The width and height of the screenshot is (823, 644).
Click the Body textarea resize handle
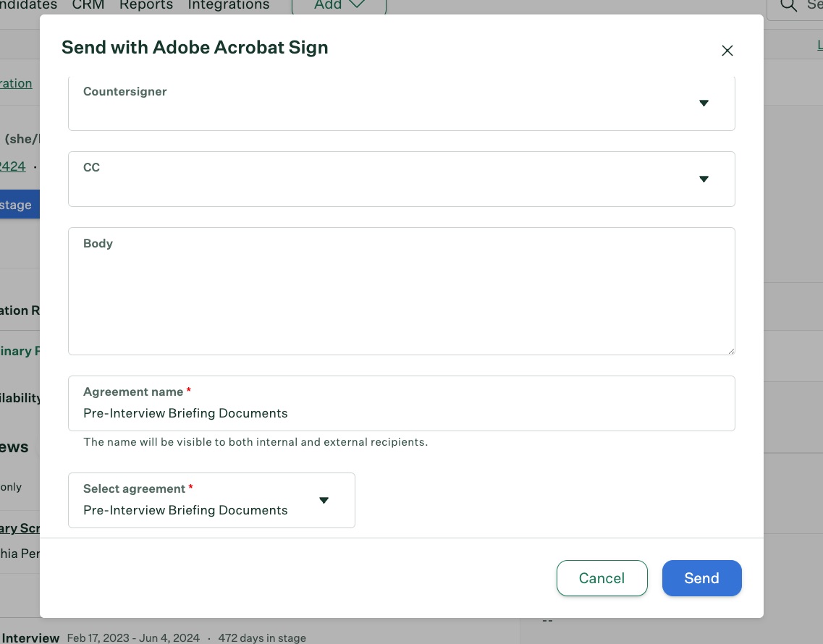click(731, 351)
